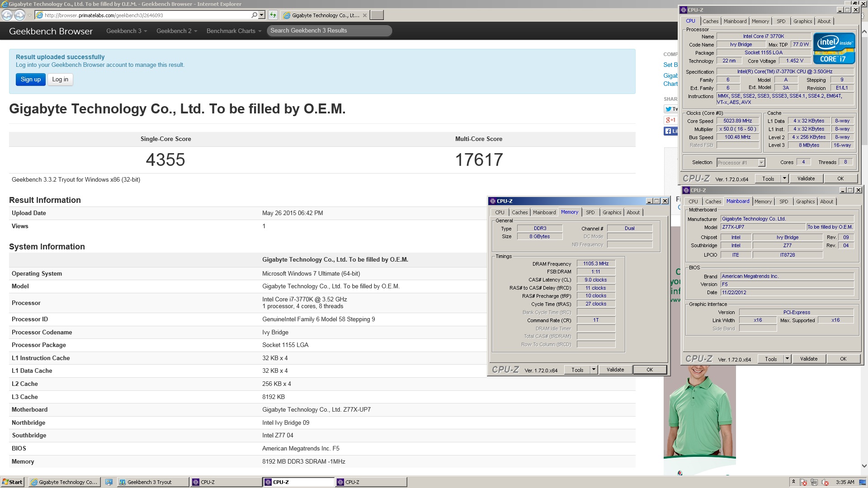Share result via Twitter icon button
868x488 pixels.
click(671, 109)
